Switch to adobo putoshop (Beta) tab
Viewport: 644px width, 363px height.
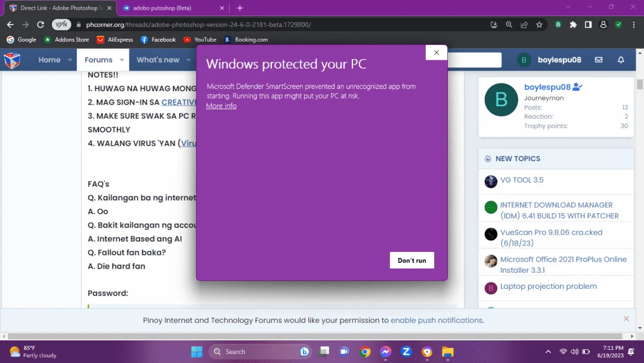[172, 8]
